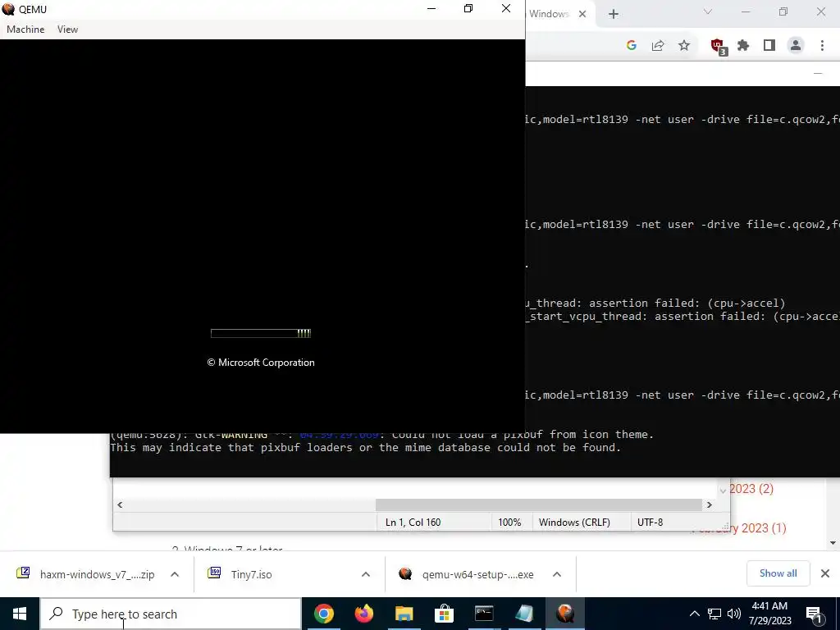The image size is (840, 630).
Task: Click the boot progress bar in QEMU
Action: tap(261, 333)
